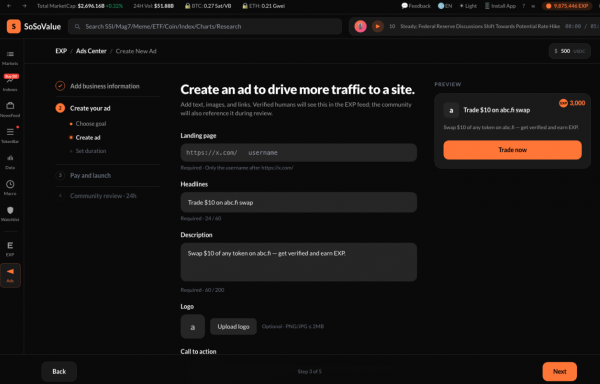Click preview headline 'Trade $10 on abc.fi swap'

pos(496,110)
